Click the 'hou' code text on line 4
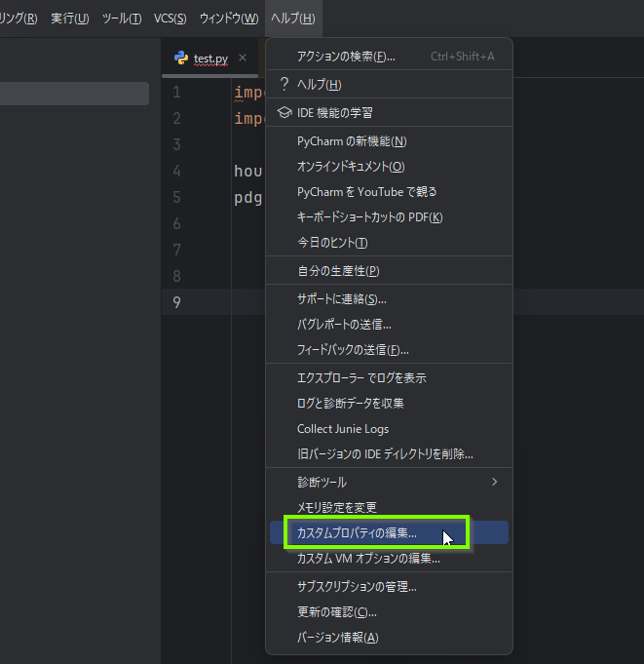644x664 pixels. click(x=248, y=171)
